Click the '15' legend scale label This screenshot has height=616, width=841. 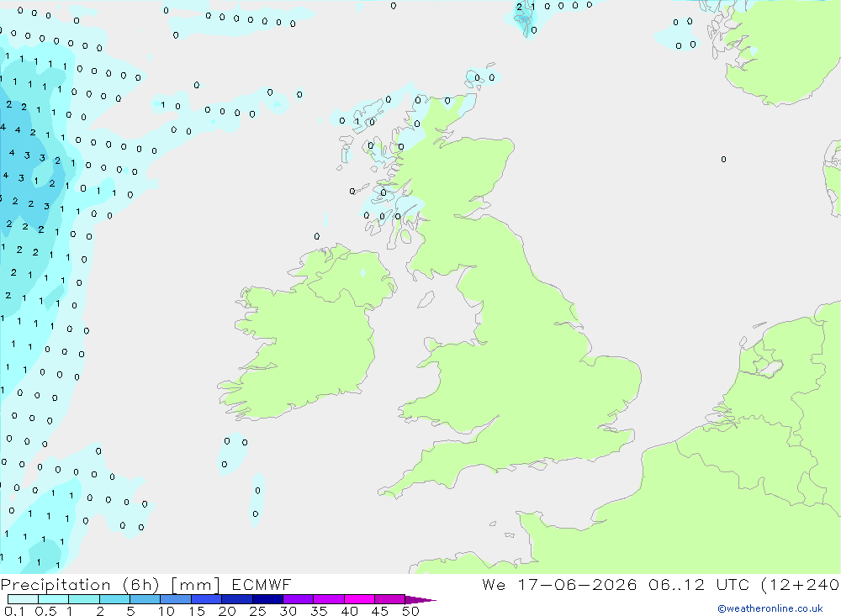coord(197,611)
